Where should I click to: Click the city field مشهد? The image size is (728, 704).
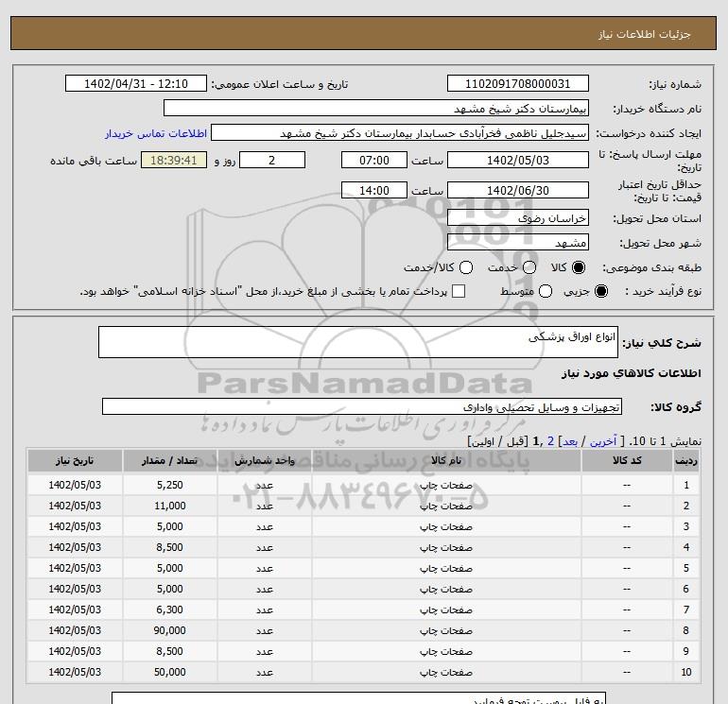coord(518,242)
